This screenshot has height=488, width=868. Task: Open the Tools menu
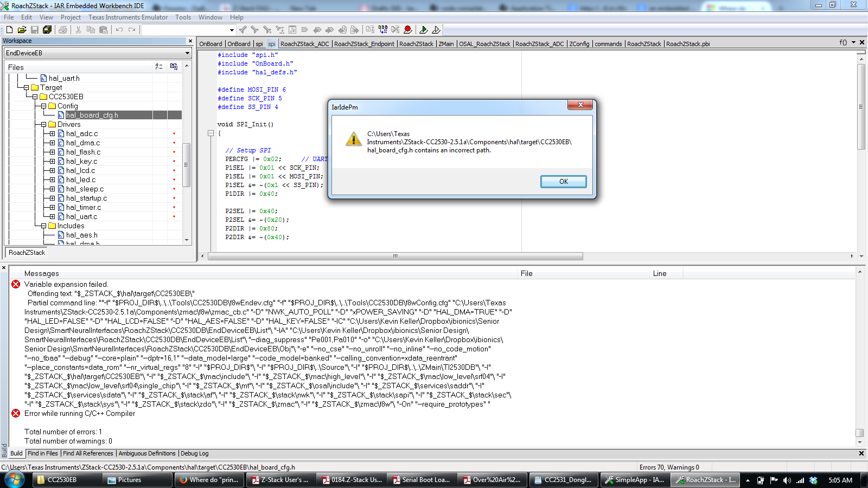183,17
